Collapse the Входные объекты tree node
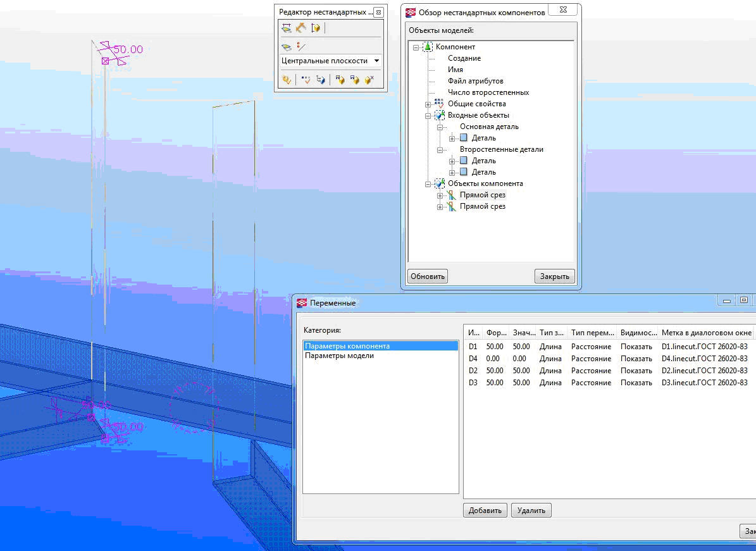The height and width of the screenshot is (551, 756). [x=428, y=115]
